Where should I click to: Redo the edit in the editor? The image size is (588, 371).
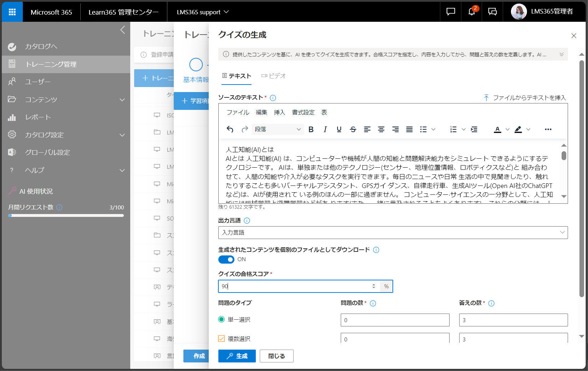pyautogui.click(x=245, y=129)
